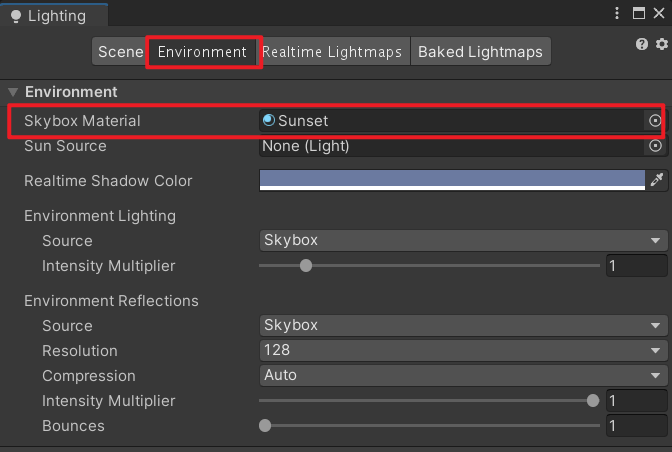Open the Lighting help documentation icon

coord(642,44)
